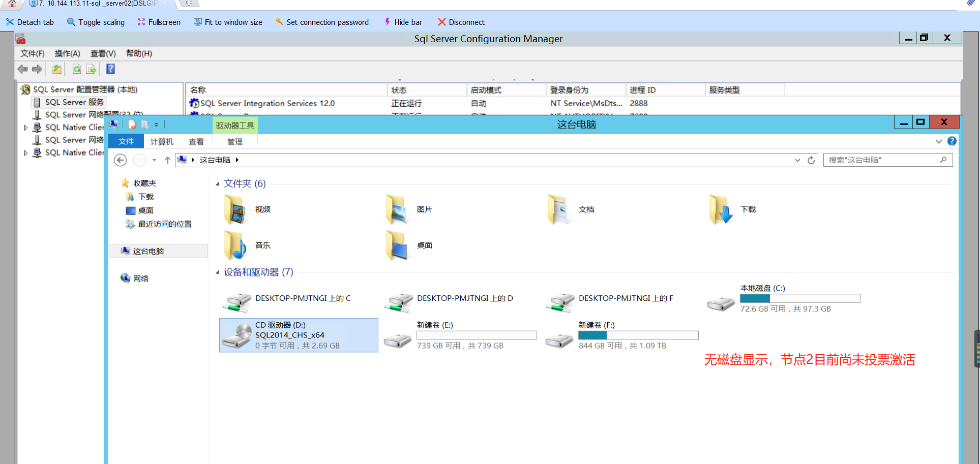Toggle scaling of the remote session

[x=96, y=22]
